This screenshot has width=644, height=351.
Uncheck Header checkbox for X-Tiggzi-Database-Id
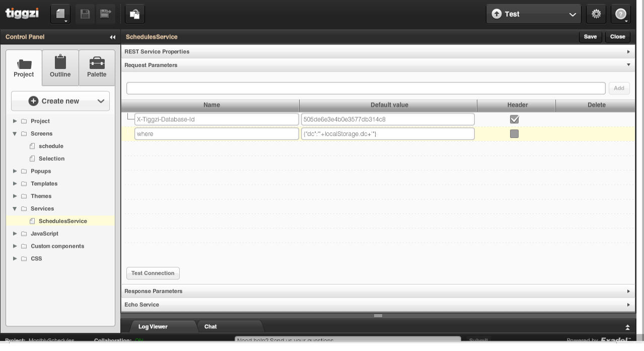[514, 119]
